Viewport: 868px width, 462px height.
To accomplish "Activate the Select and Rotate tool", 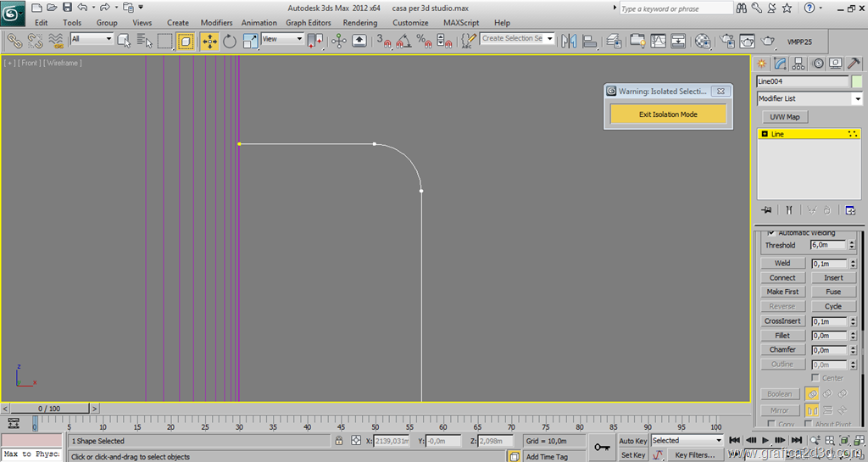I will click(x=230, y=41).
